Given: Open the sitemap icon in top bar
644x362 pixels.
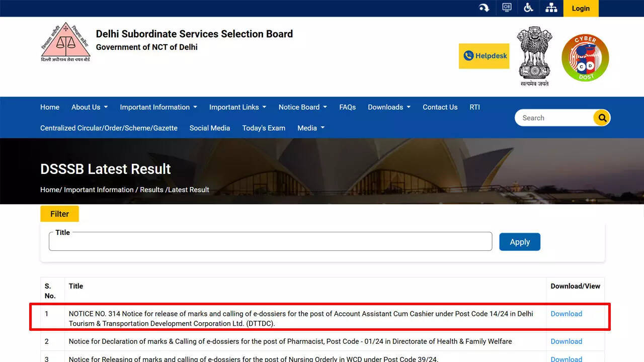Looking at the screenshot, I should [x=551, y=8].
